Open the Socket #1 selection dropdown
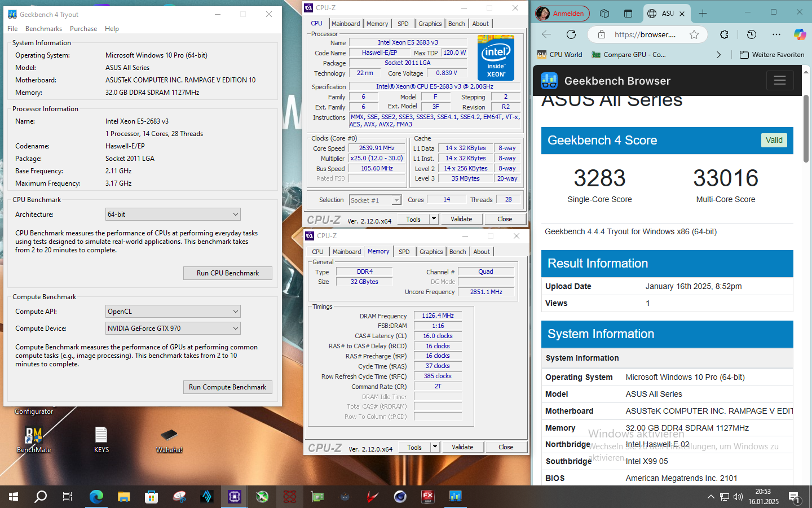812x508 pixels. (375, 200)
